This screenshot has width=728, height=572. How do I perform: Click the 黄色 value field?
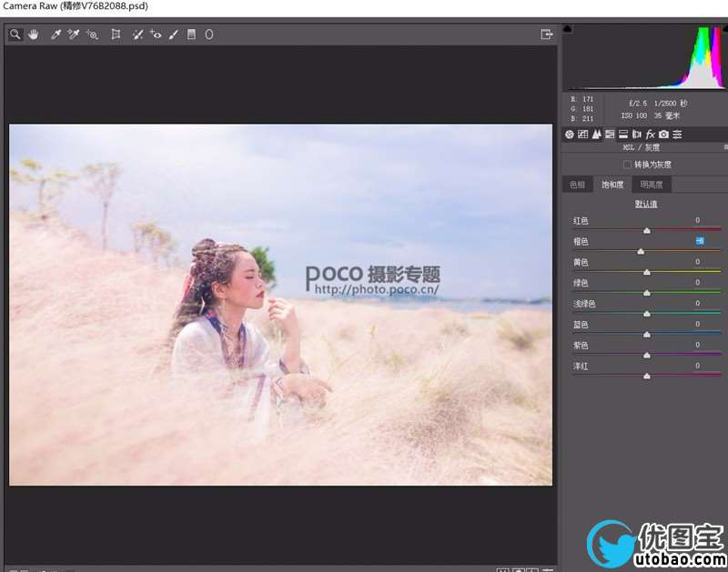(x=697, y=262)
